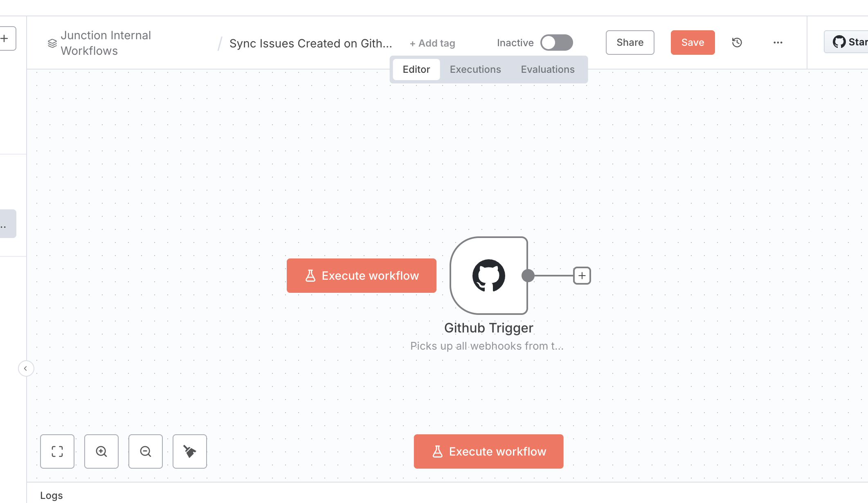Zoom in on the canvas

(x=101, y=451)
